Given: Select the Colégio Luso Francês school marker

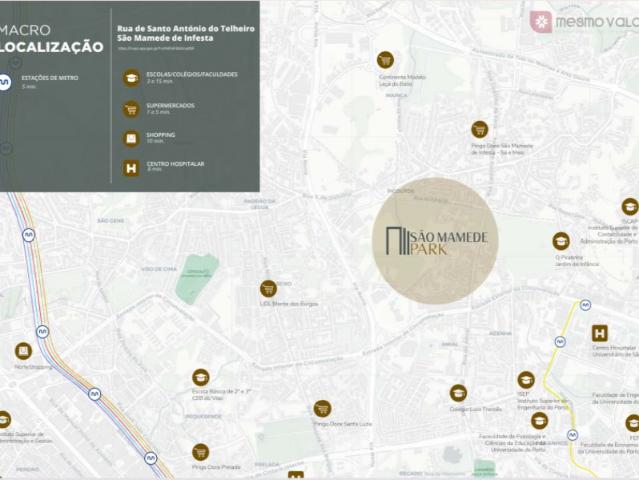Looking at the screenshot, I should (458, 393).
